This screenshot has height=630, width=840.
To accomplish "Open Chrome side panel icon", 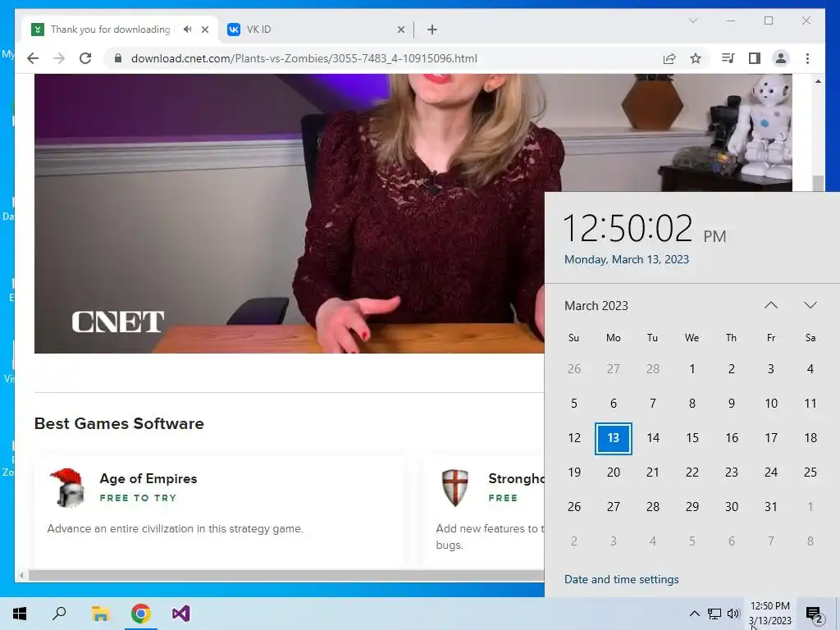I will [755, 58].
